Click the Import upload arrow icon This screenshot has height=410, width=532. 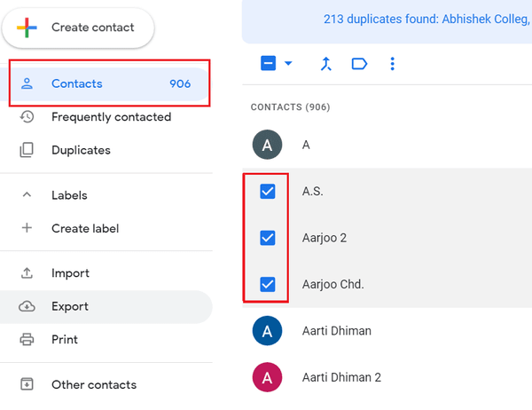click(27, 273)
